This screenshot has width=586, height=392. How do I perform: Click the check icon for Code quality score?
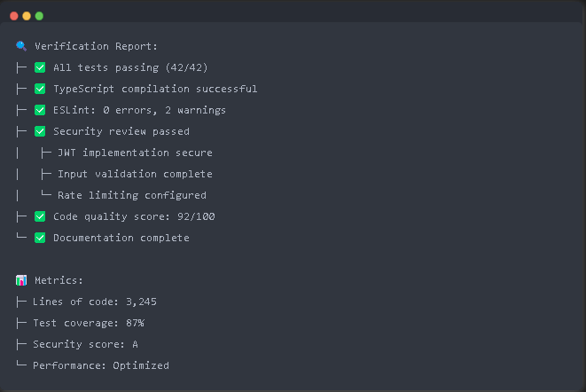pos(40,216)
